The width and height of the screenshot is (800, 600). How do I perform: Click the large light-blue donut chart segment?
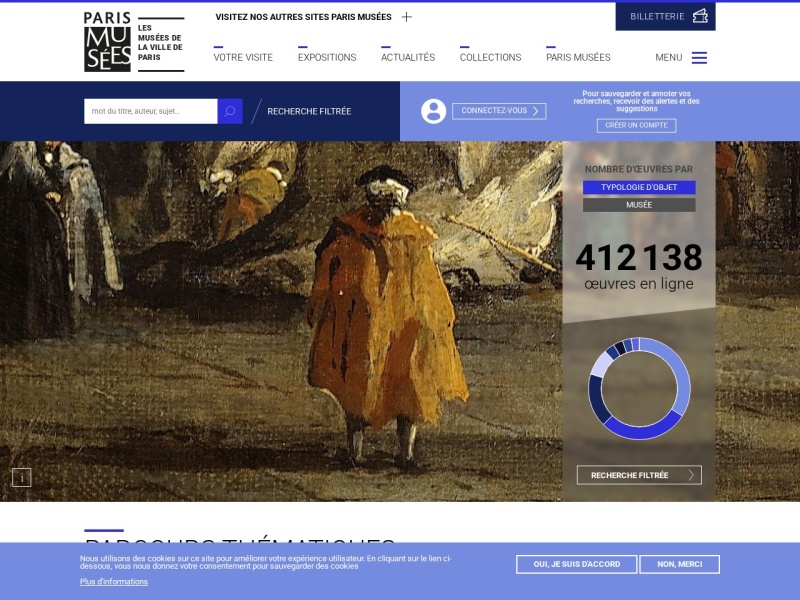pyautogui.click(x=682, y=376)
